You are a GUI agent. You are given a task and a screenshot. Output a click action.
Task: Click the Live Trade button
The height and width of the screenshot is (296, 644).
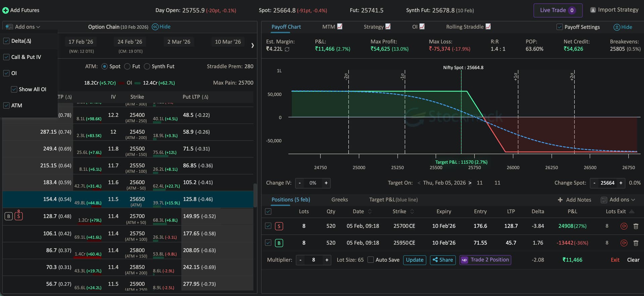click(x=557, y=10)
